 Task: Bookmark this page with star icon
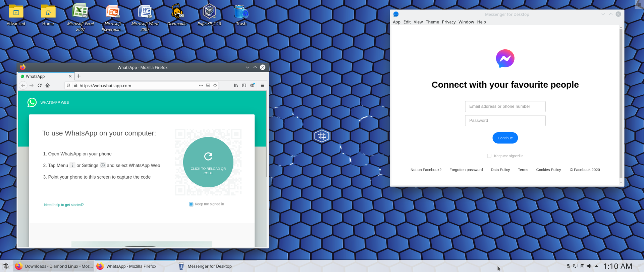215,85
